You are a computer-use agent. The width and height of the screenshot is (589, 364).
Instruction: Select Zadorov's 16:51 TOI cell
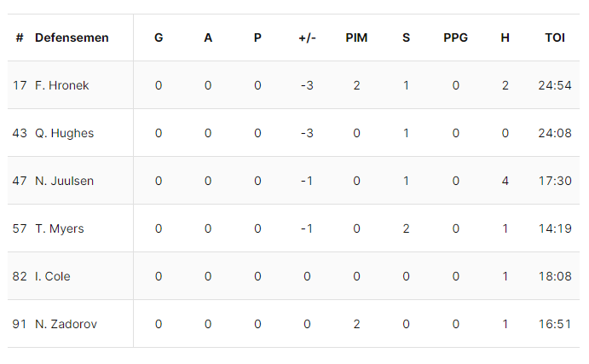[x=554, y=324]
